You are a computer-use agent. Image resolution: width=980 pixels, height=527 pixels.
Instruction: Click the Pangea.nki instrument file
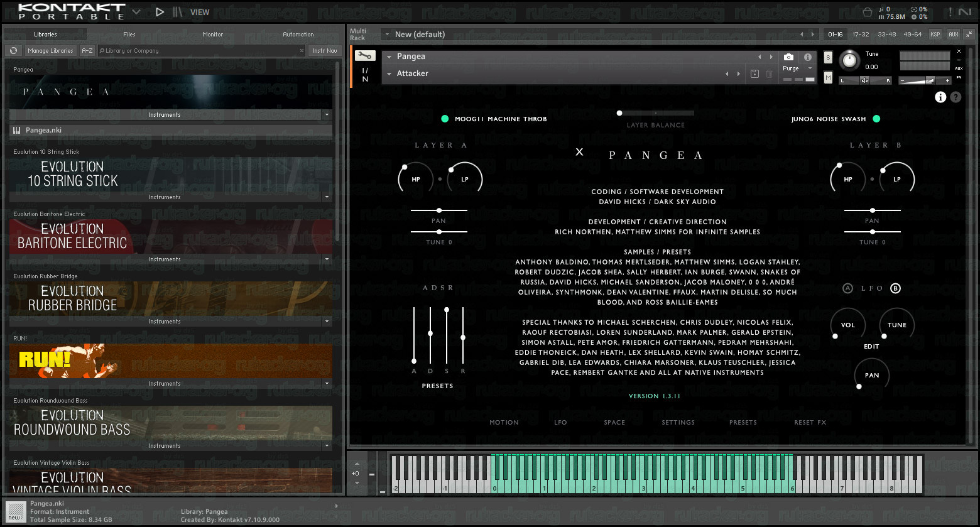coord(171,131)
